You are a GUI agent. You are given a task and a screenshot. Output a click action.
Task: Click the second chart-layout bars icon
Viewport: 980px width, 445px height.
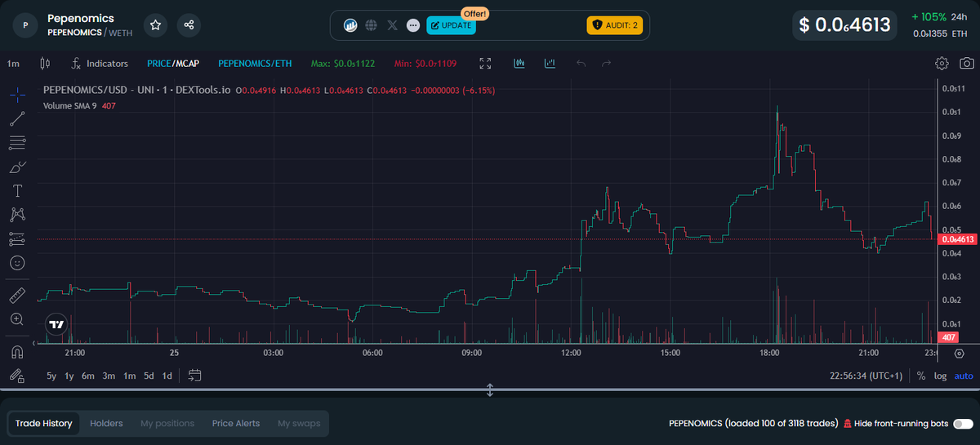pyautogui.click(x=550, y=64)
